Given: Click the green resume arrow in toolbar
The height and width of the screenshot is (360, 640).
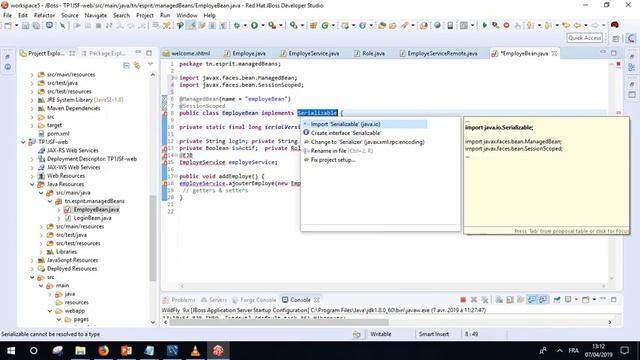Looking at the screenshot, I should [x=484, y=25].
